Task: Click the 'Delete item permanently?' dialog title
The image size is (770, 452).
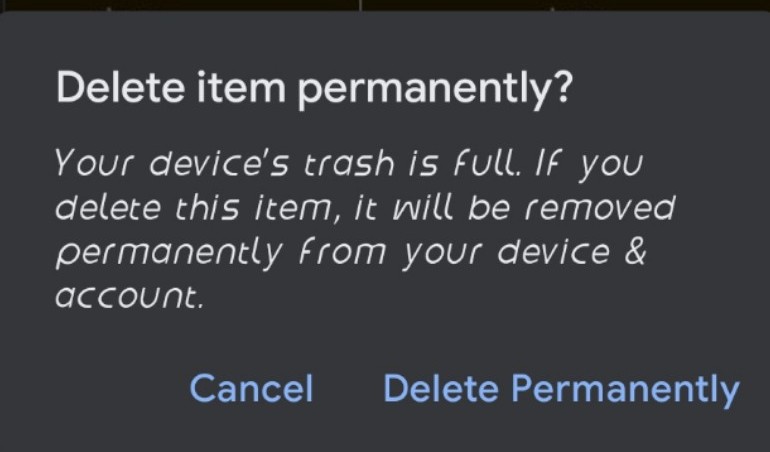Action: [315, 89]
